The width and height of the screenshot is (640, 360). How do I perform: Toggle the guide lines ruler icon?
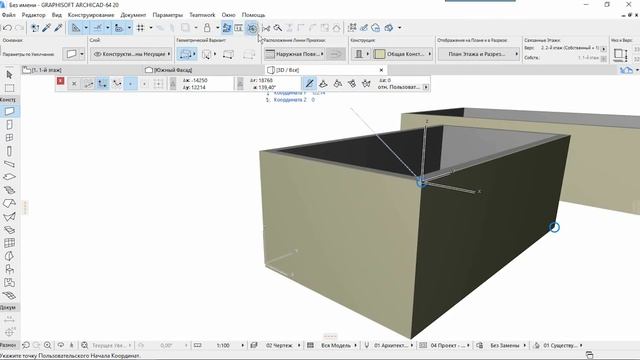point(76,28)
